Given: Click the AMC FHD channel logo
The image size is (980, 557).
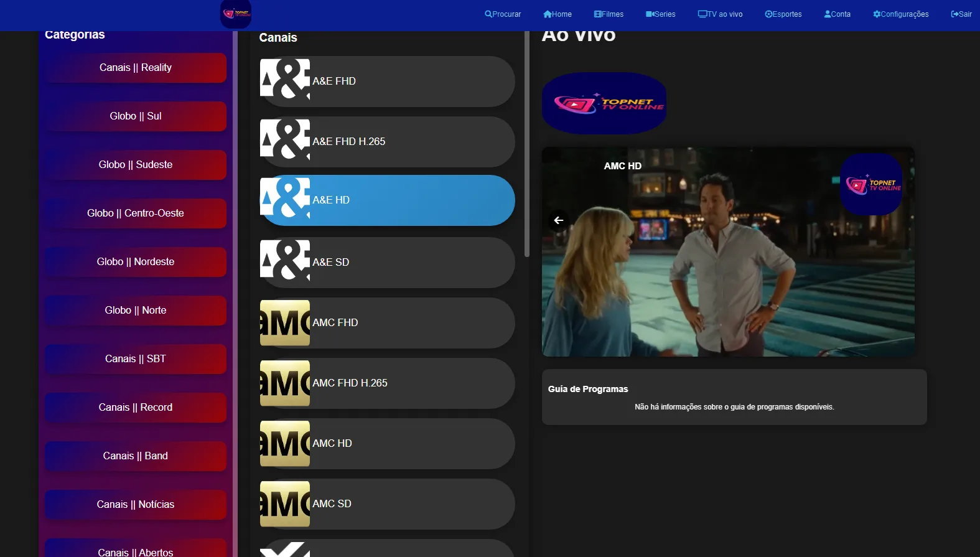Looking at the screenshot, I should click(284, 322).
